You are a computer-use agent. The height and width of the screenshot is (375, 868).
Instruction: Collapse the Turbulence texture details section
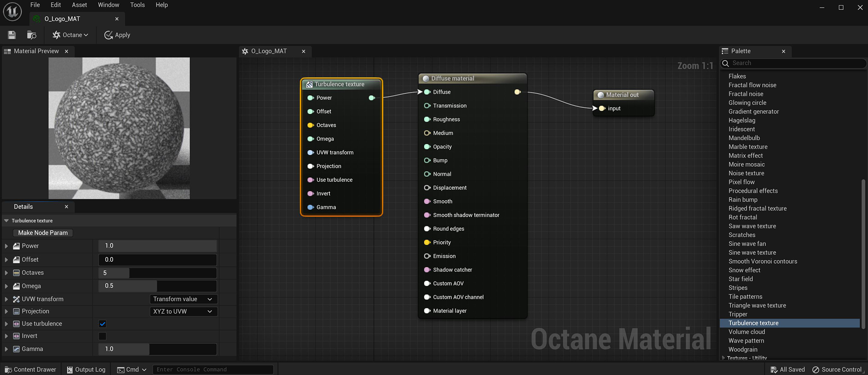point(7,221)
